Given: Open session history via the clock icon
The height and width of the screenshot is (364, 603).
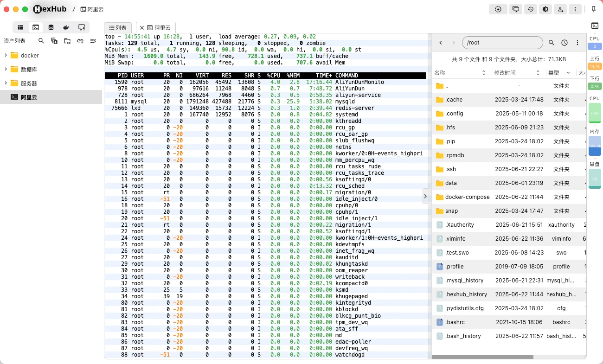Looking at the screenshot, I should [x=531, y=9].
